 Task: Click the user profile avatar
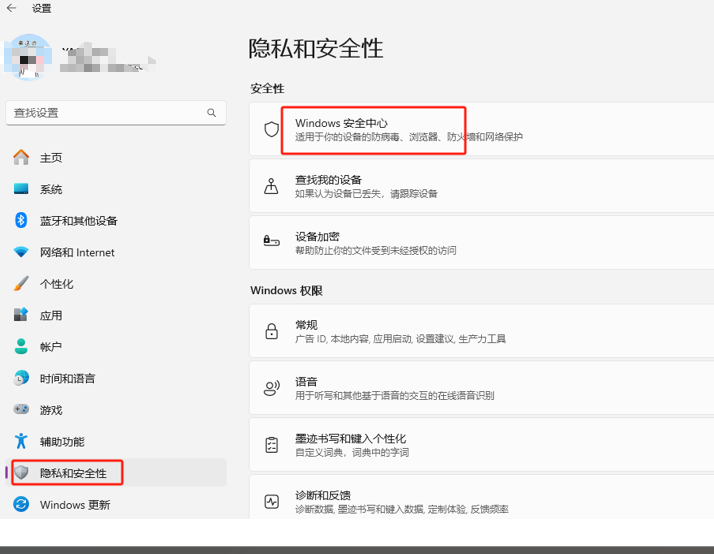pos(28,57)
